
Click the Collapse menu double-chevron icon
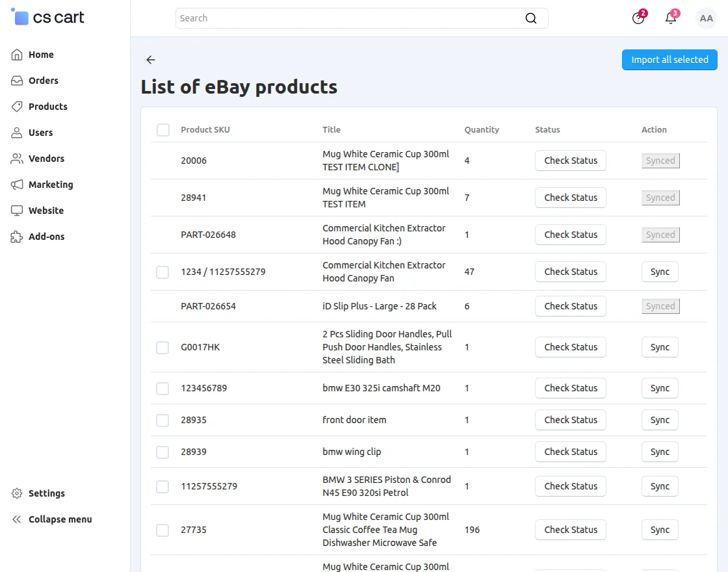coord(17,519)
